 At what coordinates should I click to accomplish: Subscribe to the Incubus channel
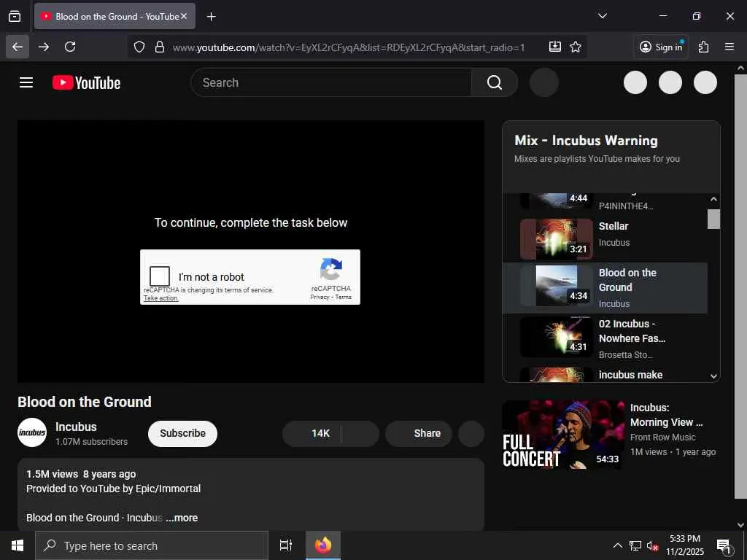[182, 433]
